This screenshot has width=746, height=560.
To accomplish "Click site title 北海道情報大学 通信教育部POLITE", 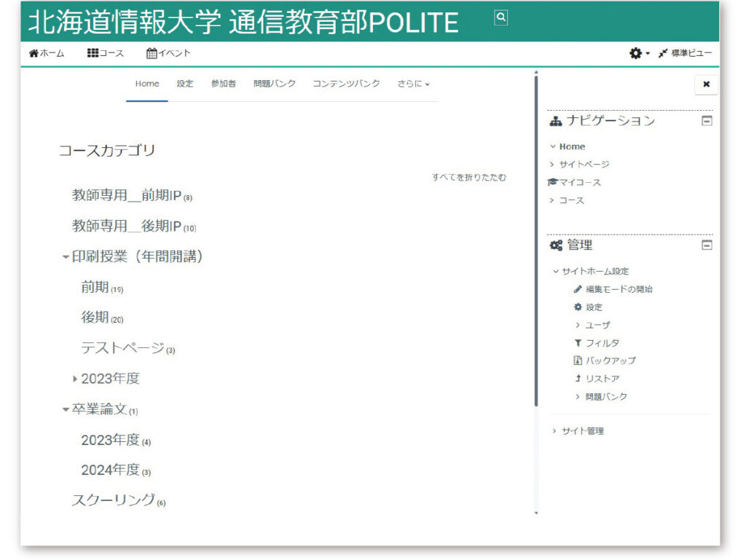I will tap(243, 23).
